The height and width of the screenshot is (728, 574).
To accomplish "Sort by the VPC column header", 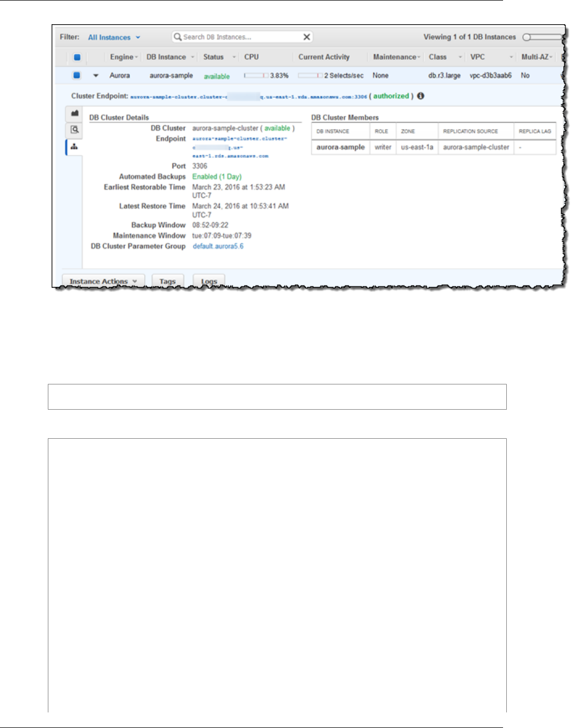I will (x=491, y=57).
